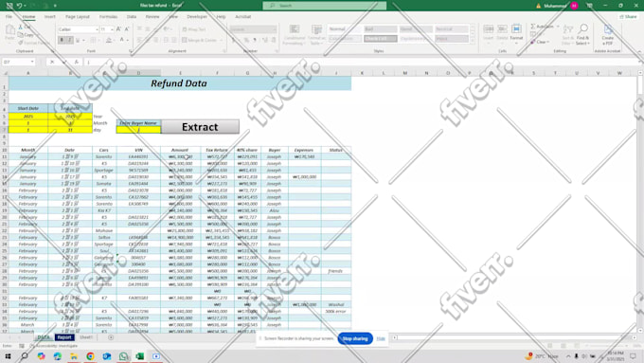
Task: Apply the font color A button
Action: [122, 41]
